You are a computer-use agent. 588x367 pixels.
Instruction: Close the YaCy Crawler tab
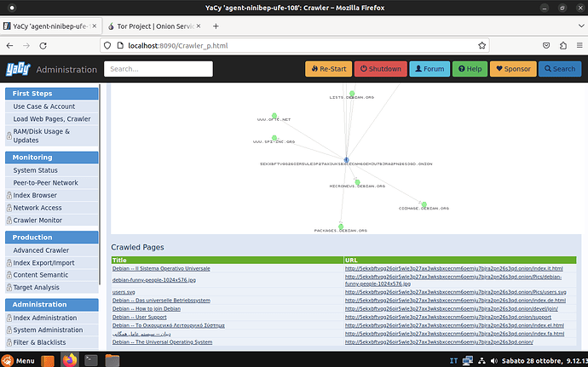pos(95,26)
